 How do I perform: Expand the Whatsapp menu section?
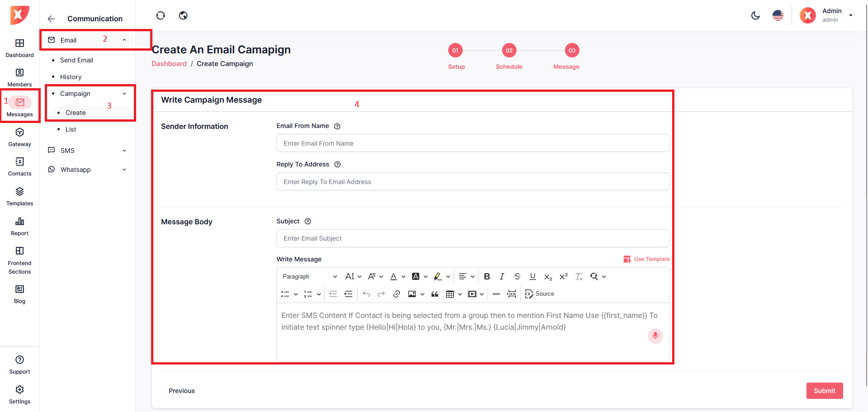[88, 170]
